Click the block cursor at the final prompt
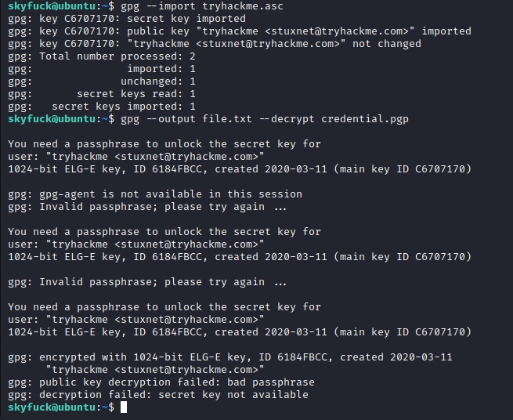The height and width of the screenshot is (420, 513). click(124, 407)
